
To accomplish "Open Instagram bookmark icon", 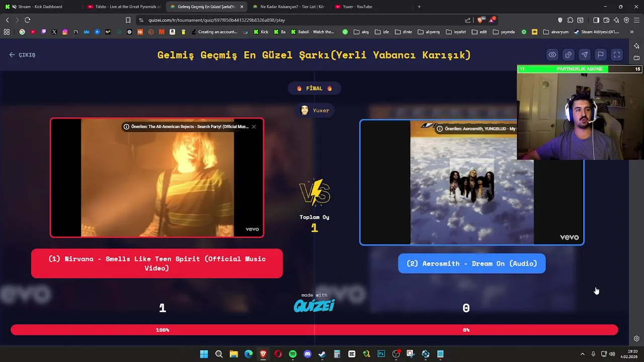I will pyautogui.click(x=65, y=32).
